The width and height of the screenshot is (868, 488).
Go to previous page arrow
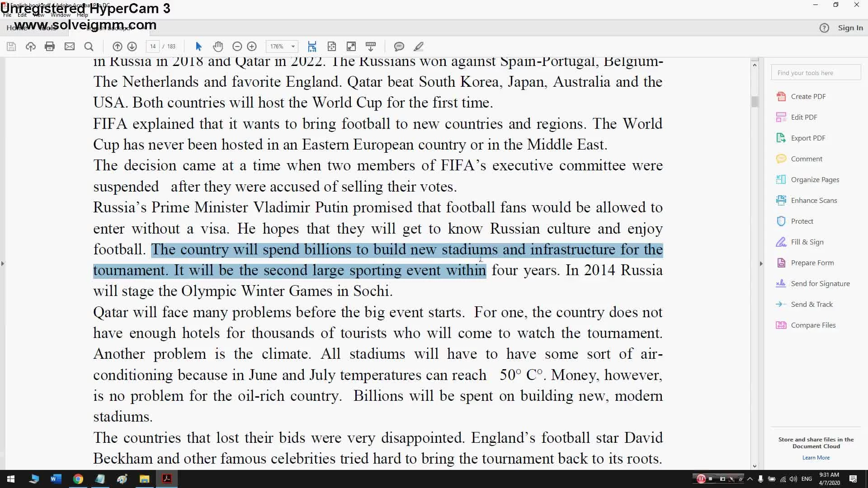point(117,47)
